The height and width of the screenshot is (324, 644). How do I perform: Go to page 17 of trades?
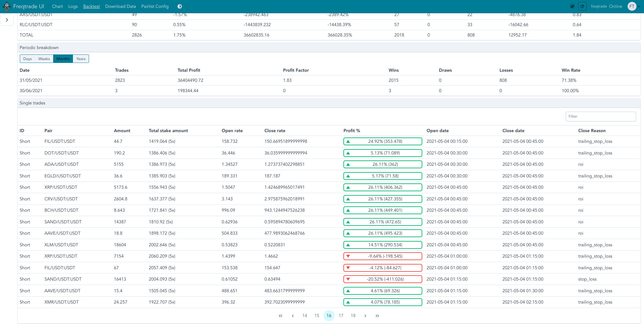(x=341, y=316)
